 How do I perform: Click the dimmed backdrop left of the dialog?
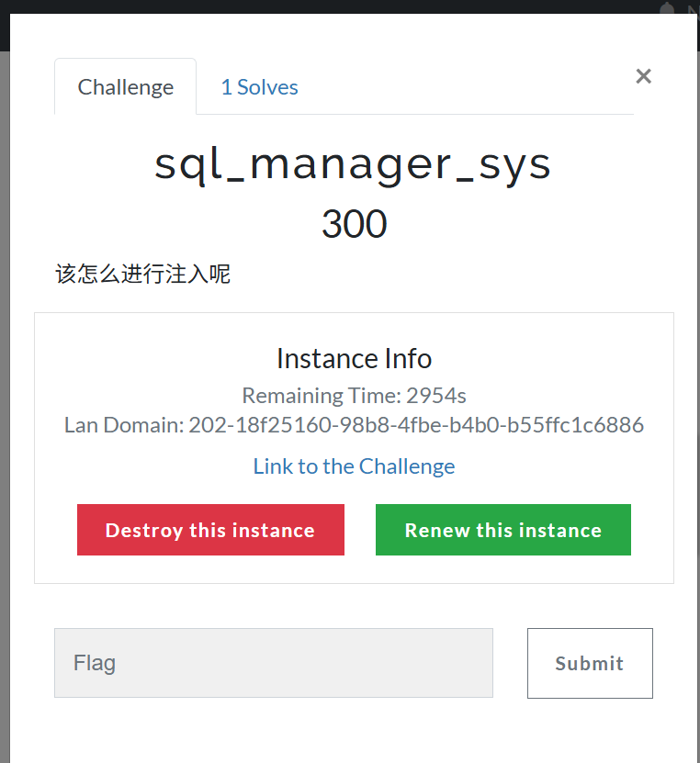pyautogui.click(x=5, y=367)
